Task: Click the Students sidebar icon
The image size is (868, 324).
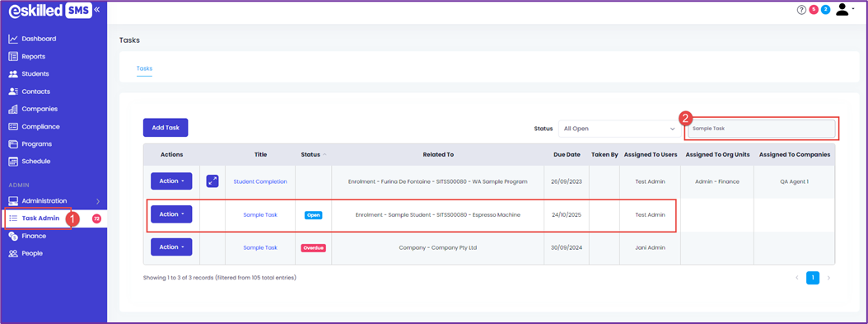Action: coord(13,73)
